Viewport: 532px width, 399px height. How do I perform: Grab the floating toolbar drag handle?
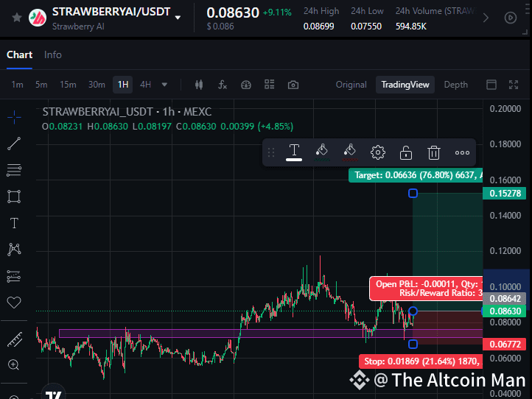(271, 152)
